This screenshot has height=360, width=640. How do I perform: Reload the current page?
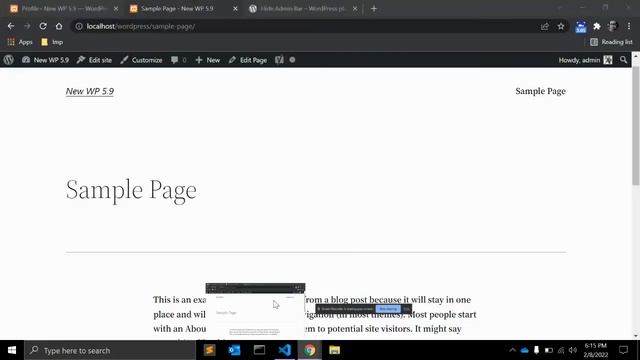(43, 26)
